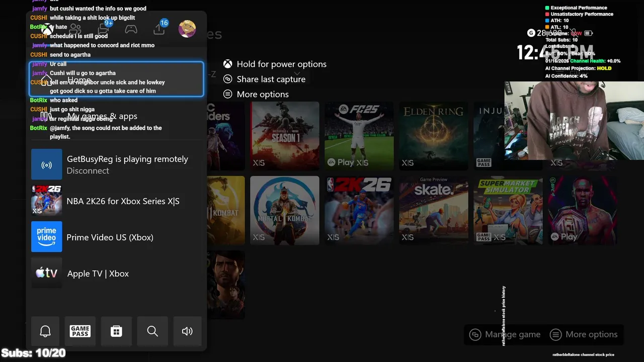
Task: Open the notifications bell in guide
Action: click(x=45, y=331)
